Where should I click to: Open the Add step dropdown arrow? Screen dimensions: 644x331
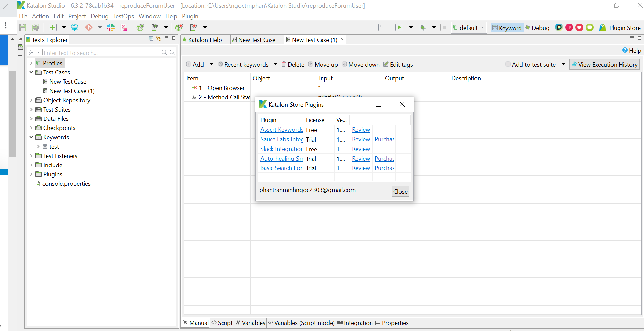coord(211,64)
